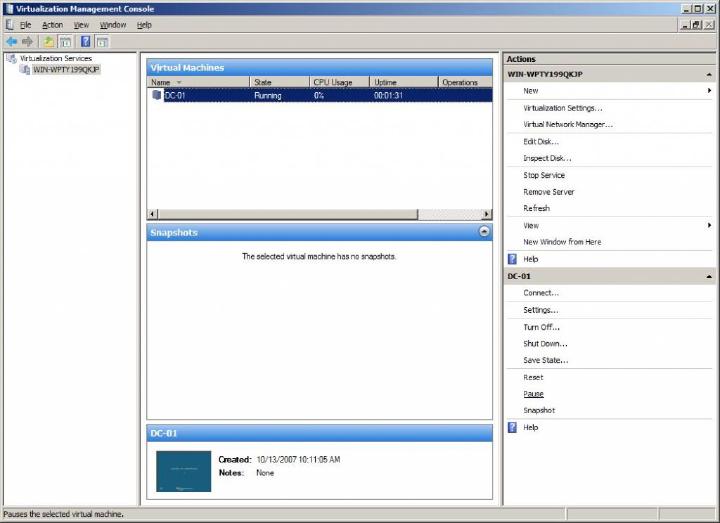Open the View menu in menu bar
Viewport: 720px width, 523px height.
[81, 25]
